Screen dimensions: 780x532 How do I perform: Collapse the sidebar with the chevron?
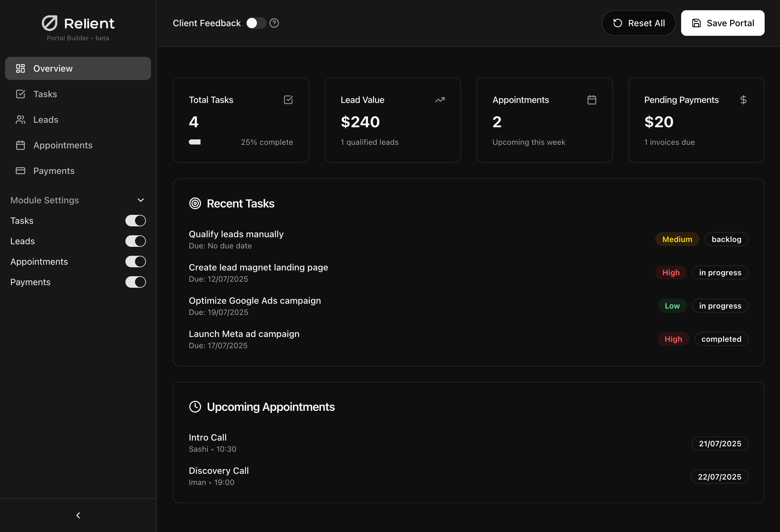[77, 515]
